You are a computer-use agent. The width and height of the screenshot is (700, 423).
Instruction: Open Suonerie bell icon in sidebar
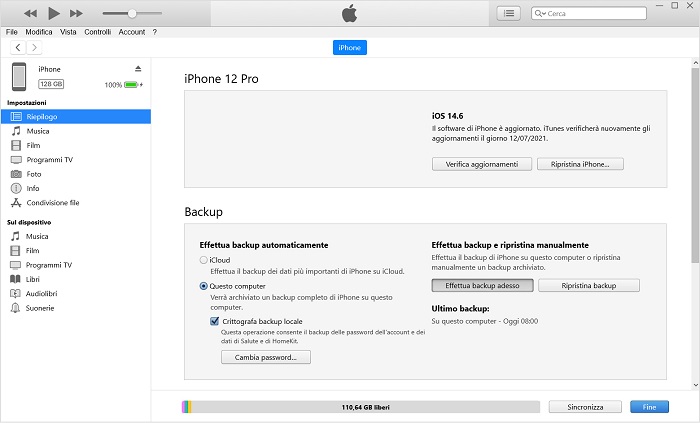coord(15,308)
